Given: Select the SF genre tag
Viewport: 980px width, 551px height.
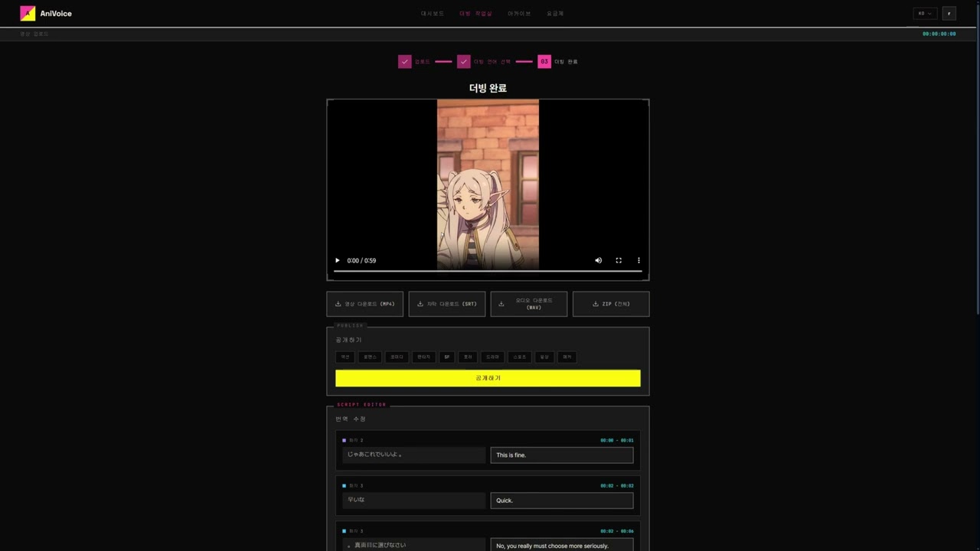Looking at the screenshot, I should point(446,357).
